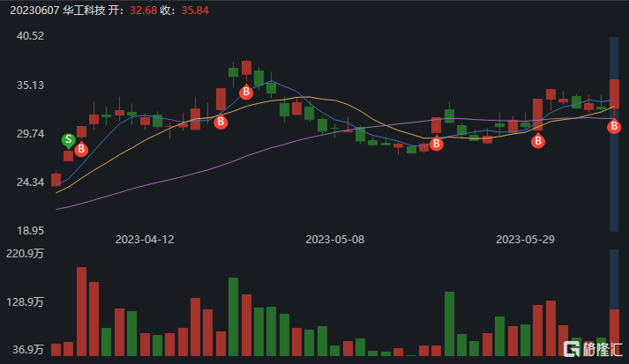Click the closing price value 35.84
Image resolution: width=629 pixels, height=364 pixels.
coord(195,11)
